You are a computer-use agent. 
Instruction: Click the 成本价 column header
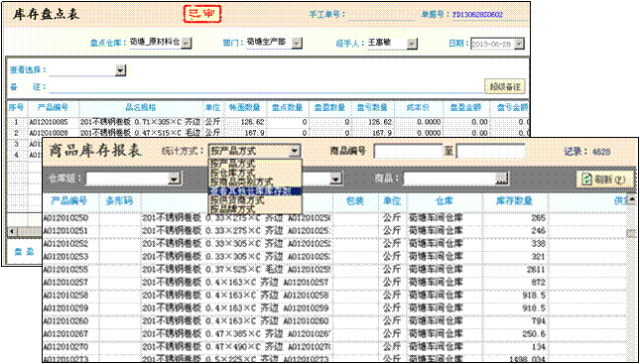point(419,107)
